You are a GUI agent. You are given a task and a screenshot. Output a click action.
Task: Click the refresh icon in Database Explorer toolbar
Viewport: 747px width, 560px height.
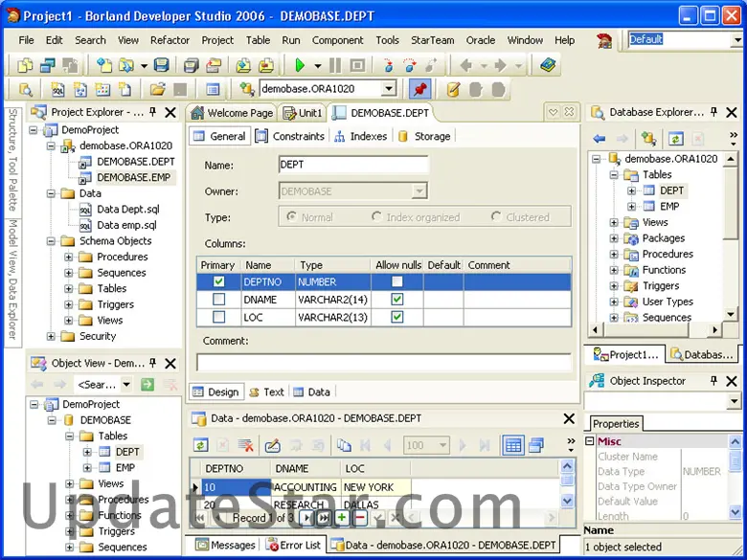point(675,139)
